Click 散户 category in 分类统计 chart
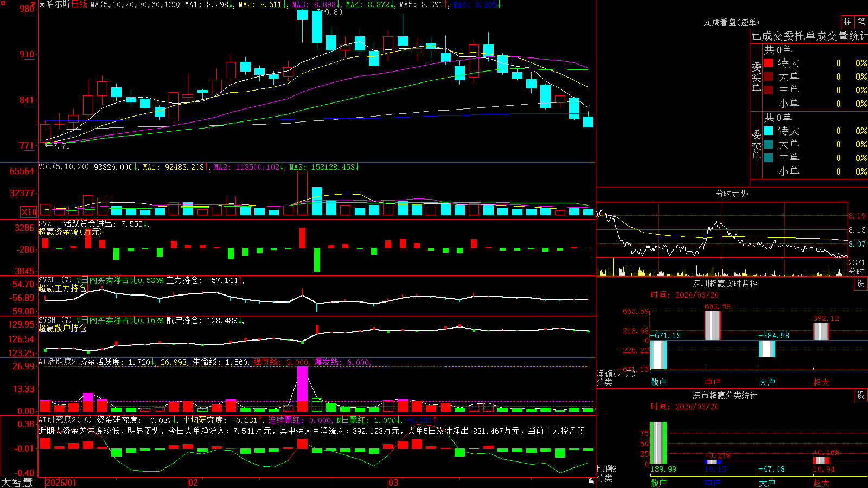Viewport: 868px width, 488px height. click(659, 483)
